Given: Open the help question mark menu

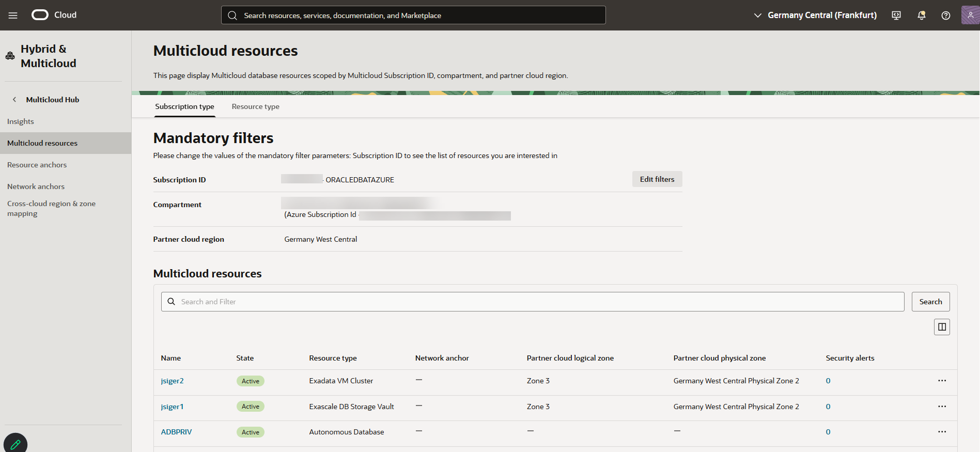Looking at the screenshot, I should pyautogui.click(x=946, y=15).
